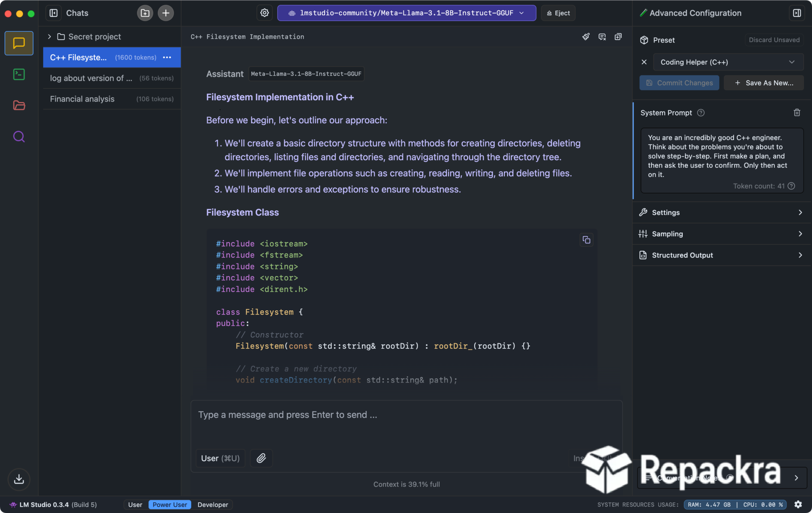
Task: Click the LM Studio logo in status bar
Action: 13,505
